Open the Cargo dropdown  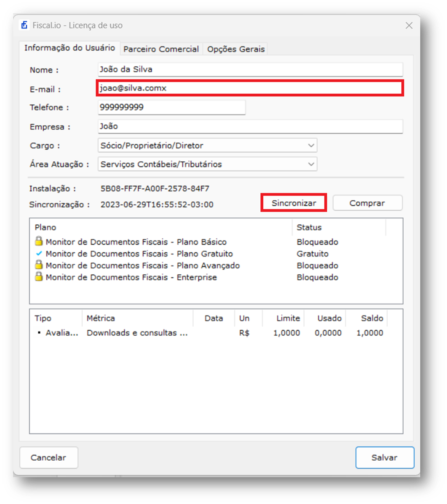207,145
